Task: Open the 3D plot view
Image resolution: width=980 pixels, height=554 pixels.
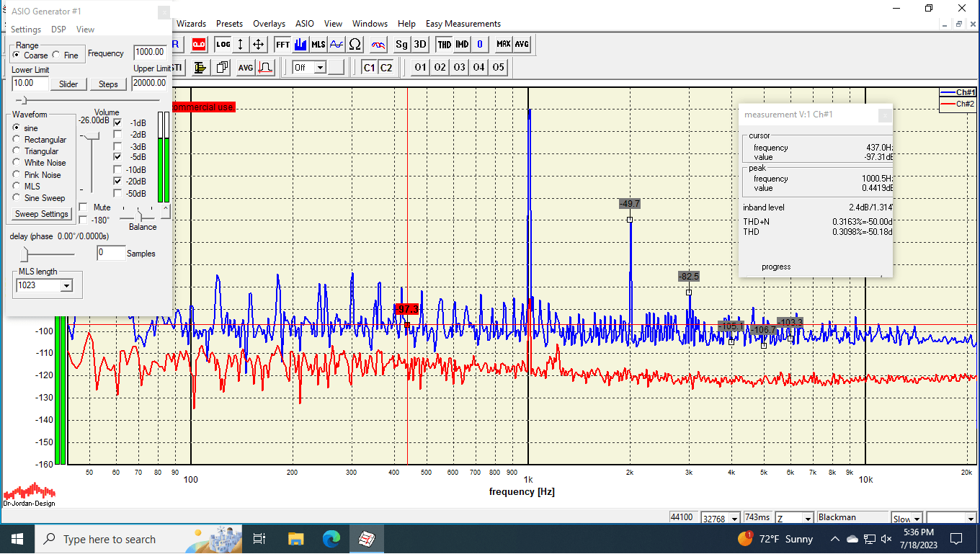Action: (419, 44)
